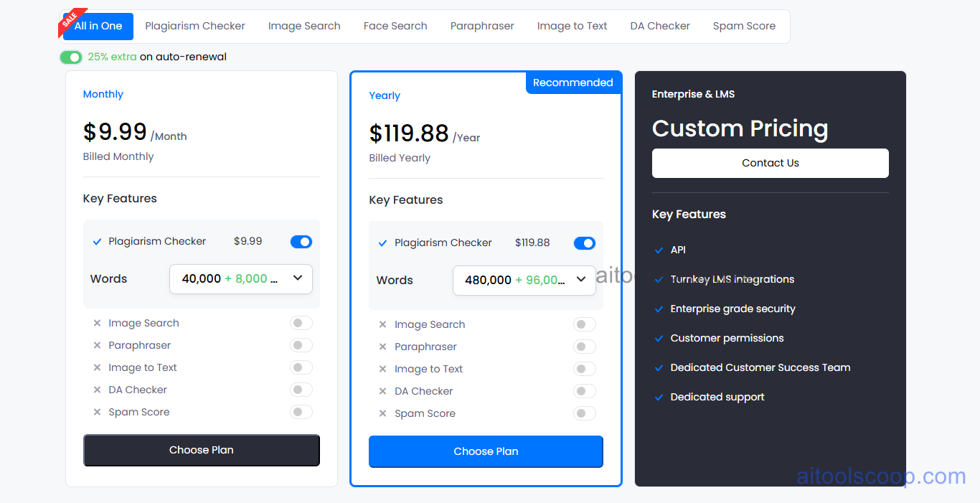This screenshot has height=503, width=980.
Task: Click the checkmark next to Turnkey LMS integrations
Action: 659,280
